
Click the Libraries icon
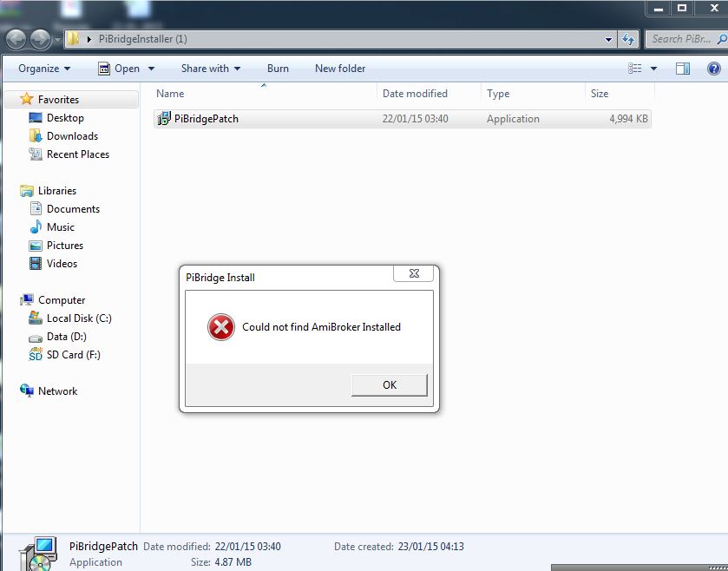pyautogui.click(x=26, y=190)
